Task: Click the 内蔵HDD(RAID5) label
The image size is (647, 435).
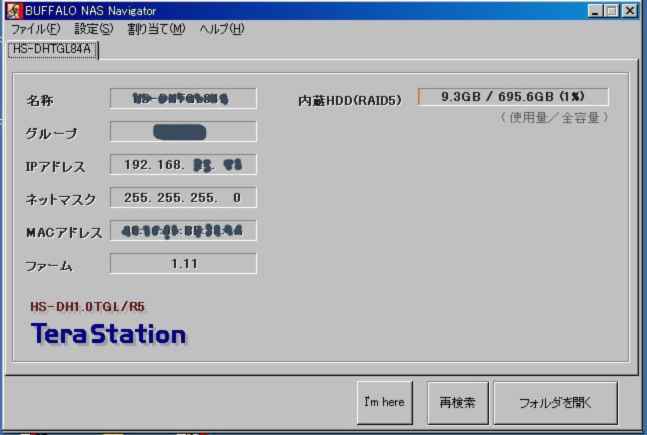Action: pyautogui.click(x=349, y=100)
